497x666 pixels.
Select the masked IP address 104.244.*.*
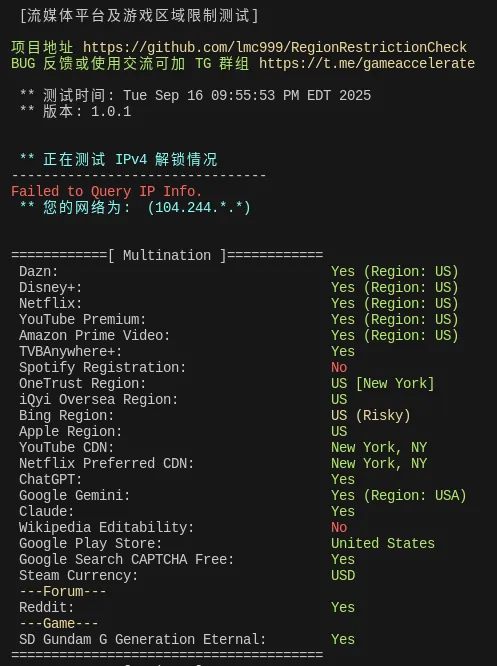click(199, 208)
